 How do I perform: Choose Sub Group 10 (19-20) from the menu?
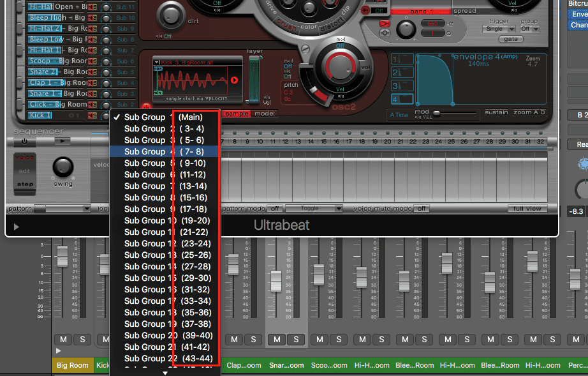165,221
